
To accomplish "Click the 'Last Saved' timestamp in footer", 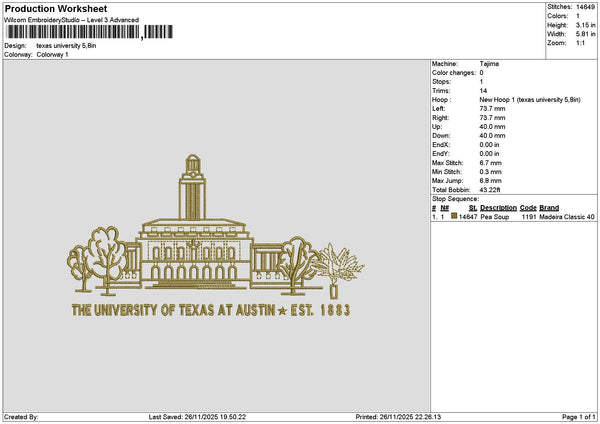I will [197, 417].
